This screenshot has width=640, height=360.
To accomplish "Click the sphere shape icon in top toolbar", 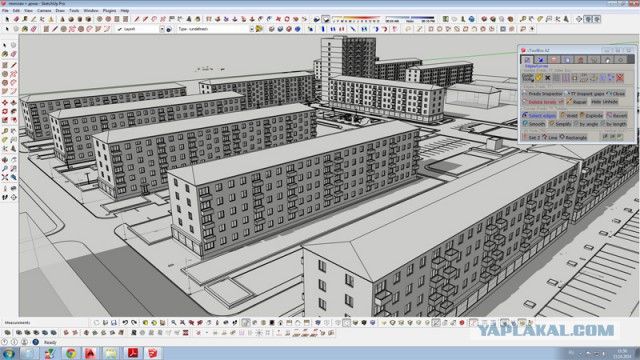I will [71, 19].
